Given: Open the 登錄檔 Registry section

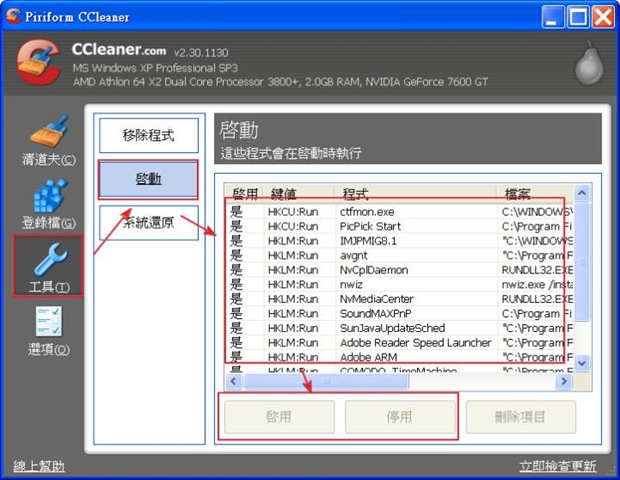Looking at the screenshot, I should 48,204.
